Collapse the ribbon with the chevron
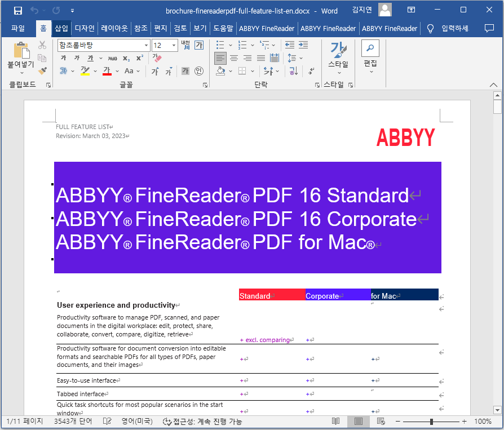504x430 pixels. (493, 85)
